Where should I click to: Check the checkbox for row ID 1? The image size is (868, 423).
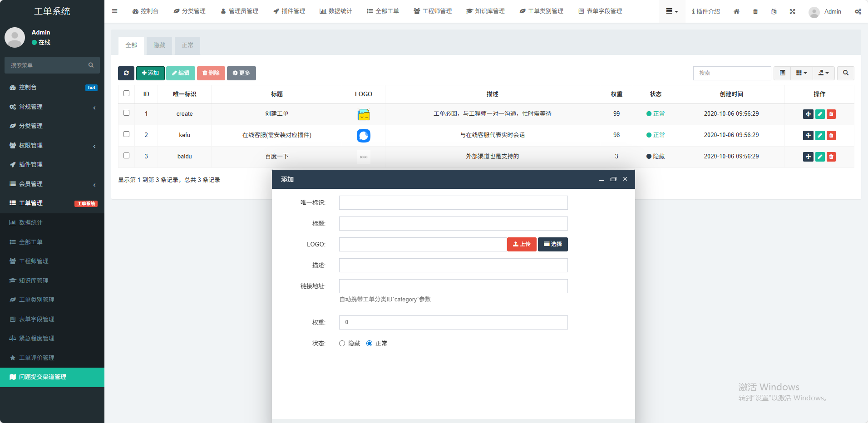[x=127, y=113]
